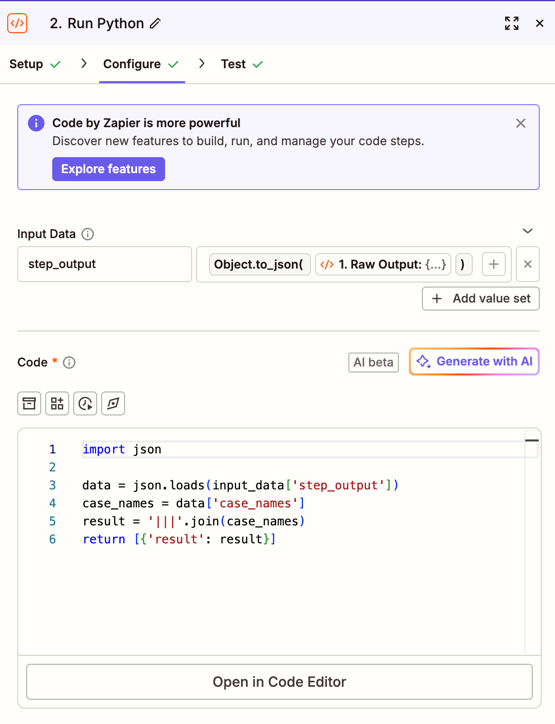Add a value with the plus button
Image resolution: width=555 pixels, height=724 pixels.
pyautogui.click(x=494, y=264)
